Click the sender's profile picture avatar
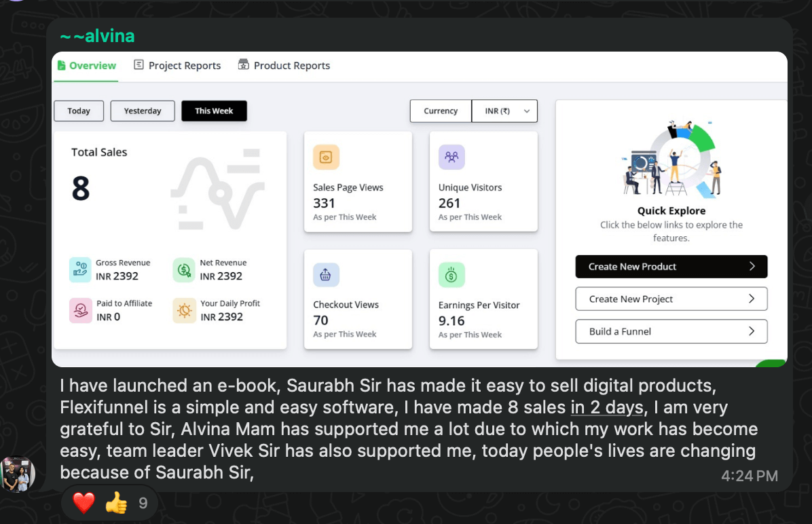This screenshot has height=524, width=812. [17, 474]
